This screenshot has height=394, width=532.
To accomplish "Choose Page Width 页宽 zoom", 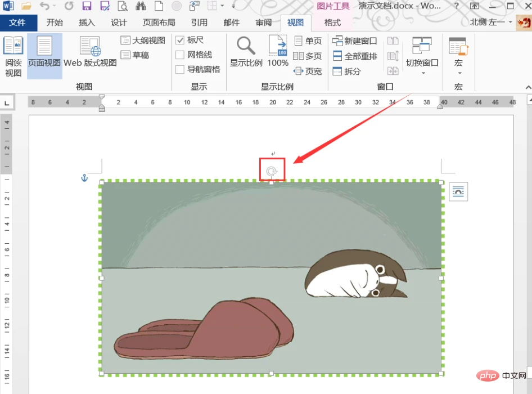I will (308, 71).
